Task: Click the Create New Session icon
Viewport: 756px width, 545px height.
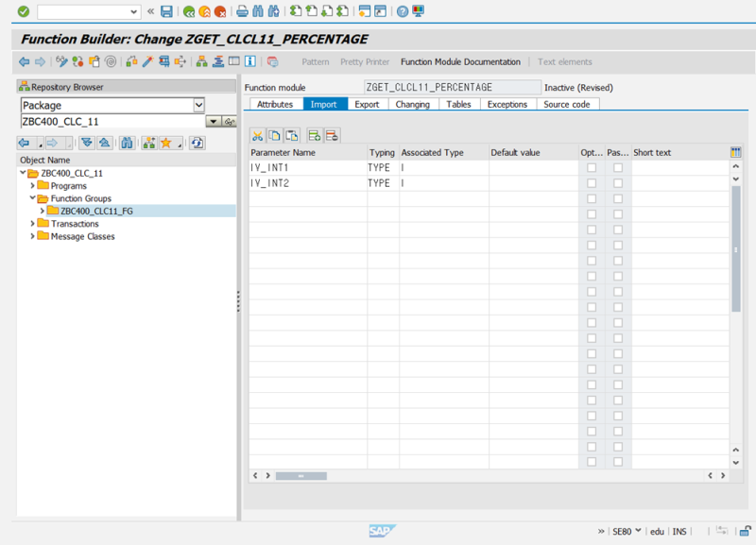Action: 365,11
